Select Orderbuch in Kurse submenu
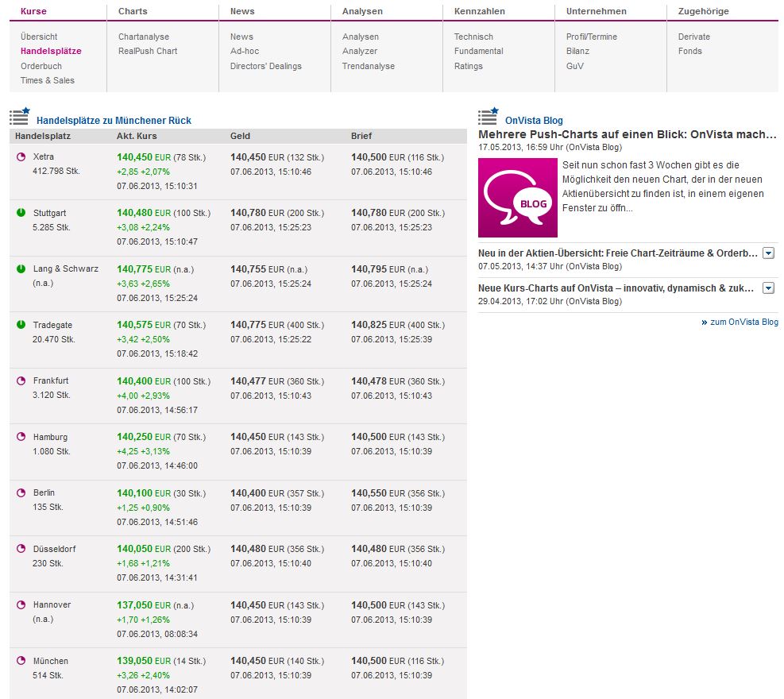This screenshot has width=784, height=699. 41,66
